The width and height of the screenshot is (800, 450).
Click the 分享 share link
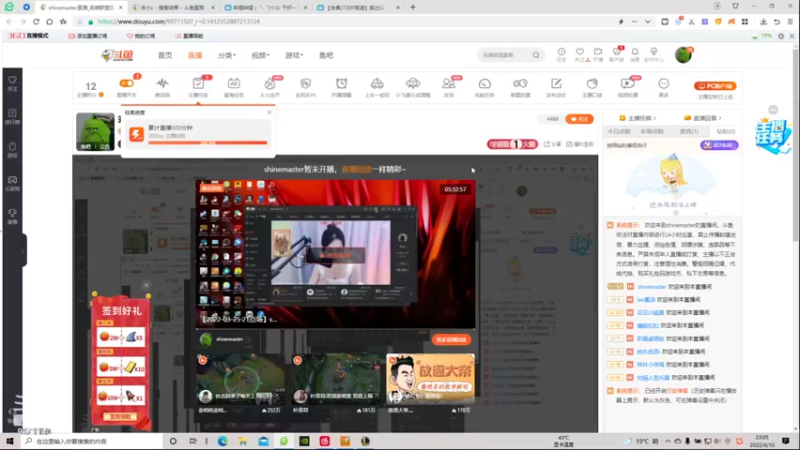(553, 144)
